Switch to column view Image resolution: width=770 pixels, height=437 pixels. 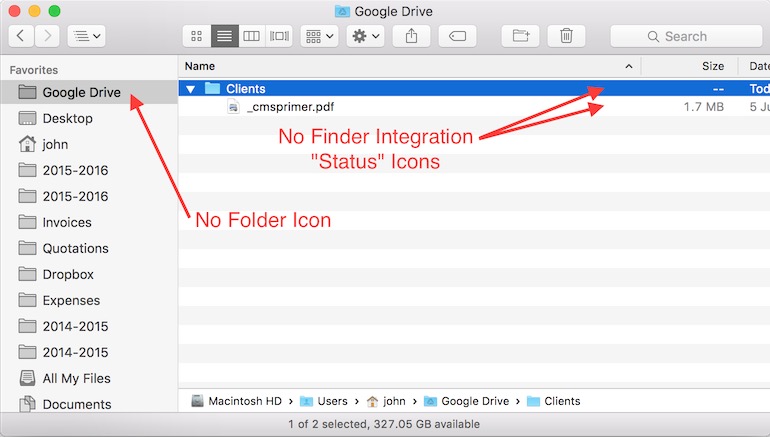click(x=252, y=36)
